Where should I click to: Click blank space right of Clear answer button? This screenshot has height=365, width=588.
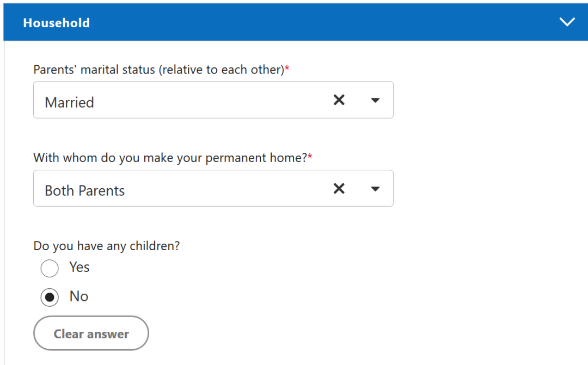click(x=327, y=333)
